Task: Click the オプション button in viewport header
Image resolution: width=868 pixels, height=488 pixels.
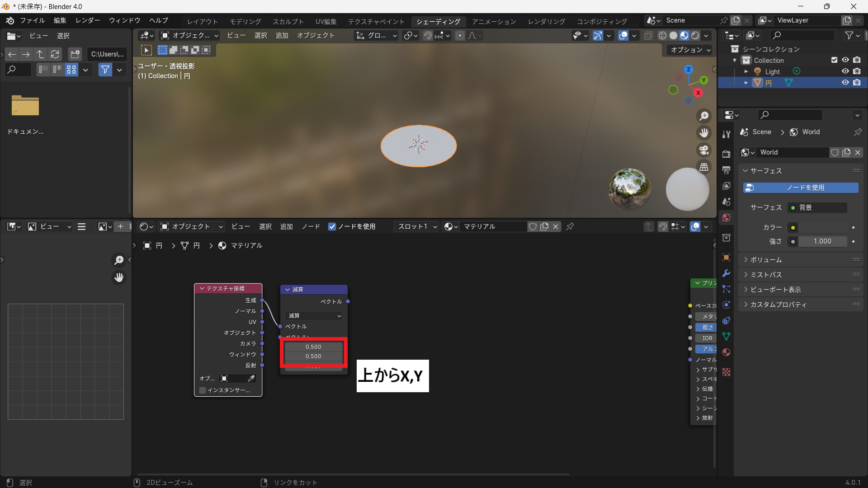Action: coord(689,50)
